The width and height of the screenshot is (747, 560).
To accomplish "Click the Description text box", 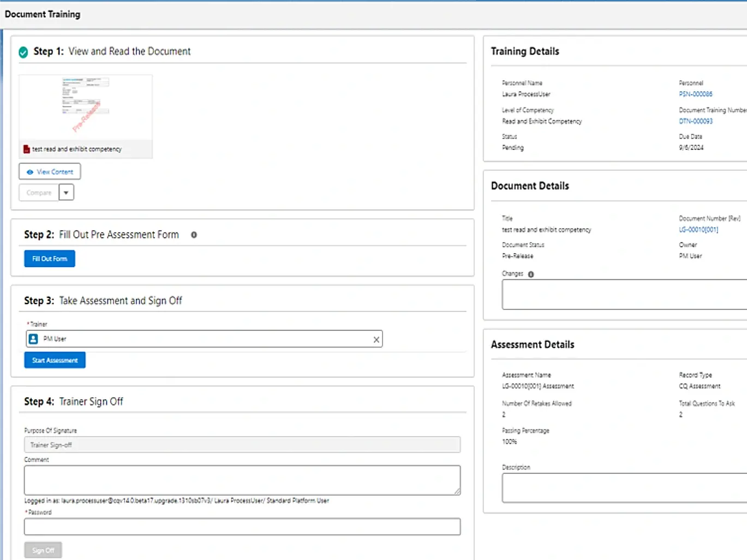I will click(x=624, y=487).
